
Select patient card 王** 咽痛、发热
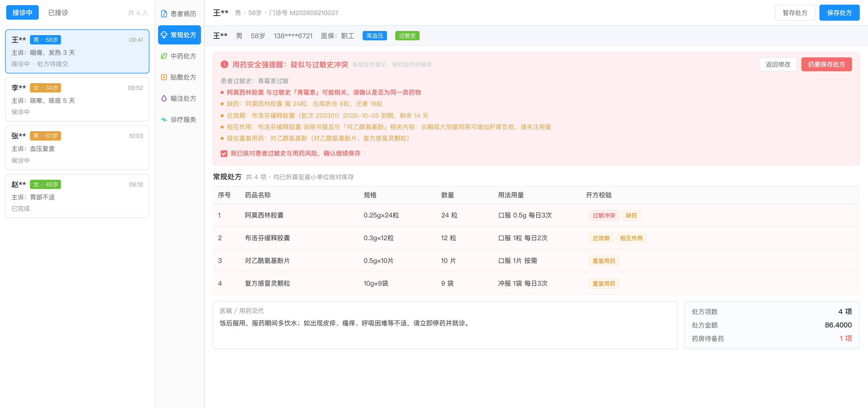(x=77, y=51)
